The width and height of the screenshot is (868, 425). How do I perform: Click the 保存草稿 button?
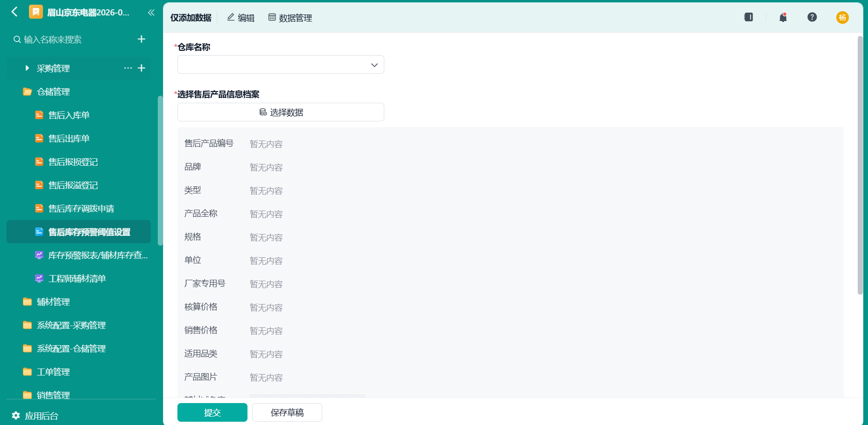point(287,412)
